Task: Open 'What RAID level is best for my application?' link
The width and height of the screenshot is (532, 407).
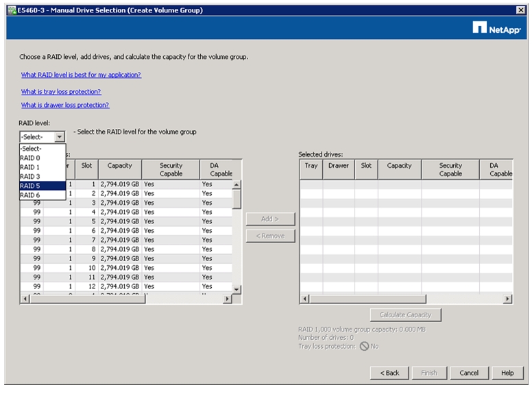Action: point(81,75)
